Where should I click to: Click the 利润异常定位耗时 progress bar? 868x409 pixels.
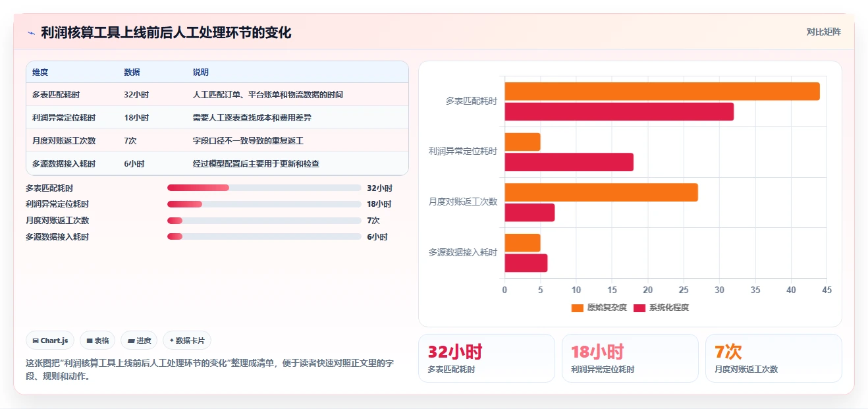pyautogui.click(x=264, y=204)
